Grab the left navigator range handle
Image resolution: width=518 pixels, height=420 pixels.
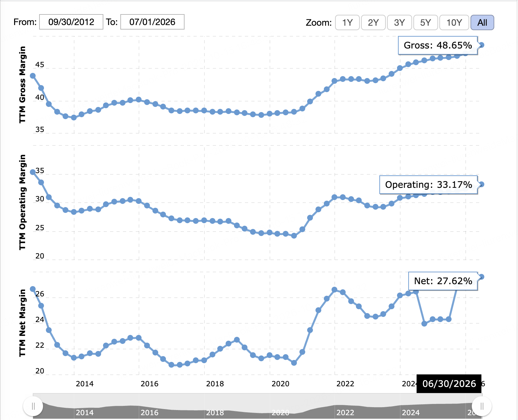coord(33,406)
